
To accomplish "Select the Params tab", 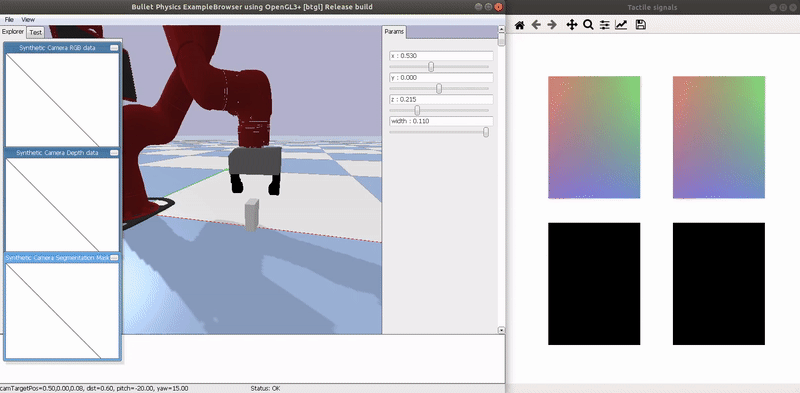I will pos(394,32).
